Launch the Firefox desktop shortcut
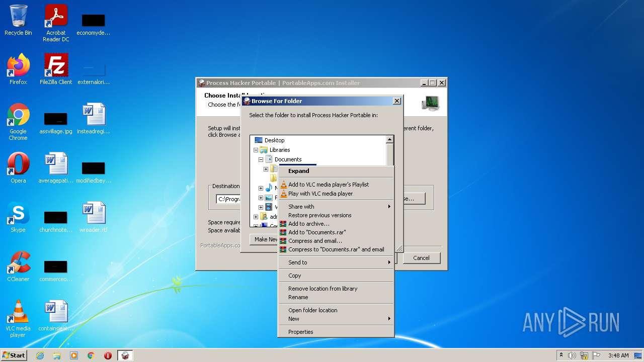Viewport: 644px width, 362px height. tap(18, 69)
